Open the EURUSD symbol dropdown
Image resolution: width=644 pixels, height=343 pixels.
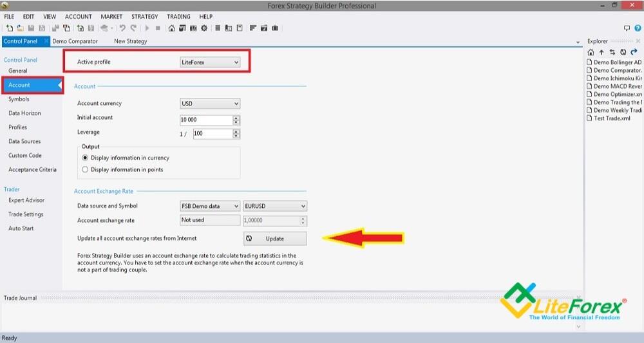coord(274,207)
